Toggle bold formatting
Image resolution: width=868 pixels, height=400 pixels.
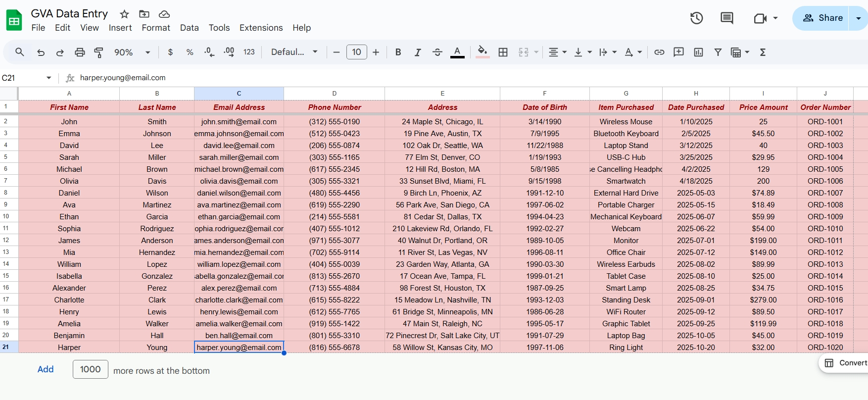[x=398, y=52]
